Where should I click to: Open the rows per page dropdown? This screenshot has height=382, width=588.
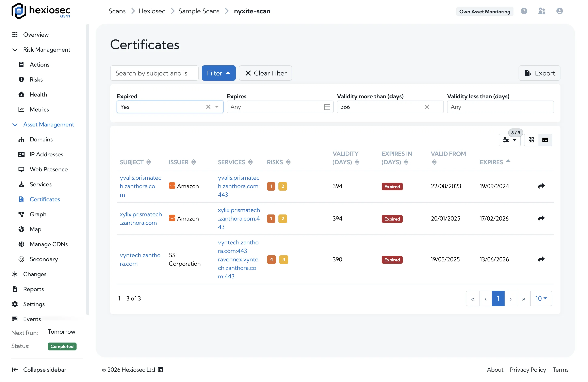click(541, 298)
